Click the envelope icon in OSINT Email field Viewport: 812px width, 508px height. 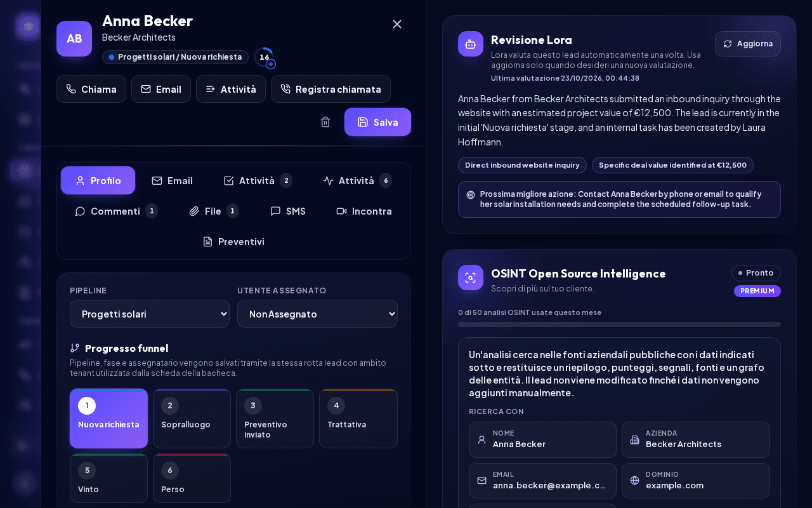482,481
